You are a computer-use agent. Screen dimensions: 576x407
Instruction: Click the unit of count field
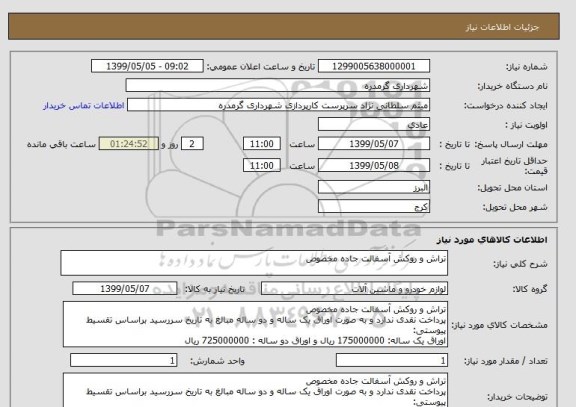click(x=123, y=361)
